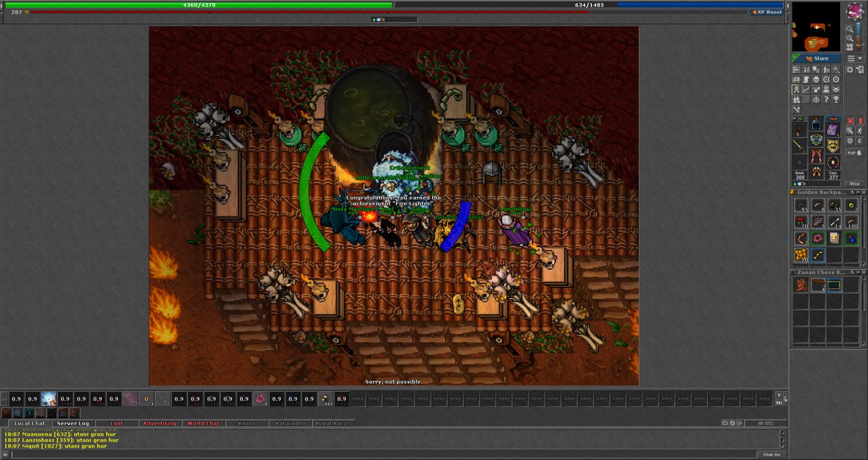Select the boots equipment slot
Image resolution: width=868 pixels, height=460 pixels.
click(816, 172)
